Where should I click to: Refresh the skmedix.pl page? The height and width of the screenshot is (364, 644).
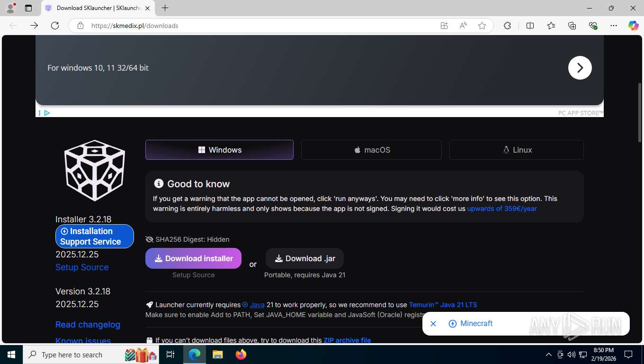click(x=55, y=26)
